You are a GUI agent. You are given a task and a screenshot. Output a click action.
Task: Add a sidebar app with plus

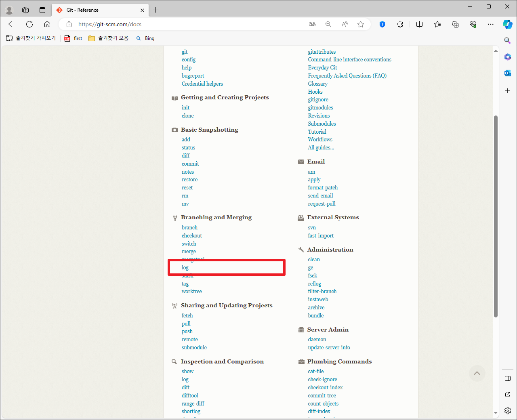(508, 91)
